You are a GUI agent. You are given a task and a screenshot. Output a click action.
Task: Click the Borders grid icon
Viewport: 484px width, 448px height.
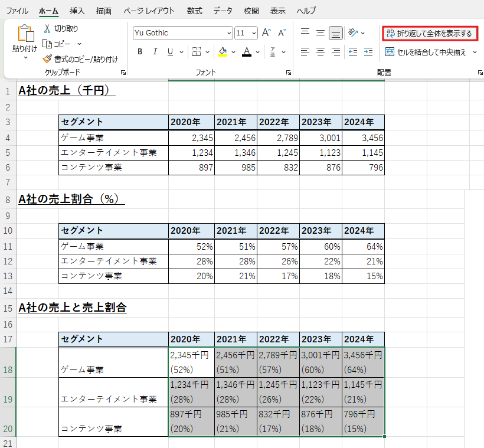point(197,52)
